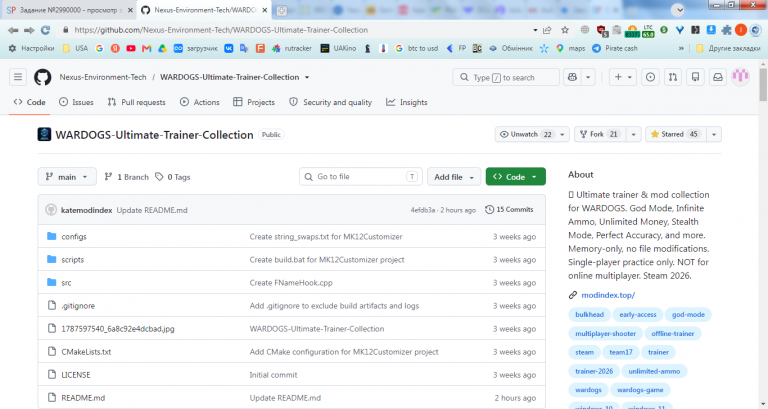This screenshot has height=409, width=768.
Task: Open the CMakeLists.txt file
Action: click(x=86, y=352)
